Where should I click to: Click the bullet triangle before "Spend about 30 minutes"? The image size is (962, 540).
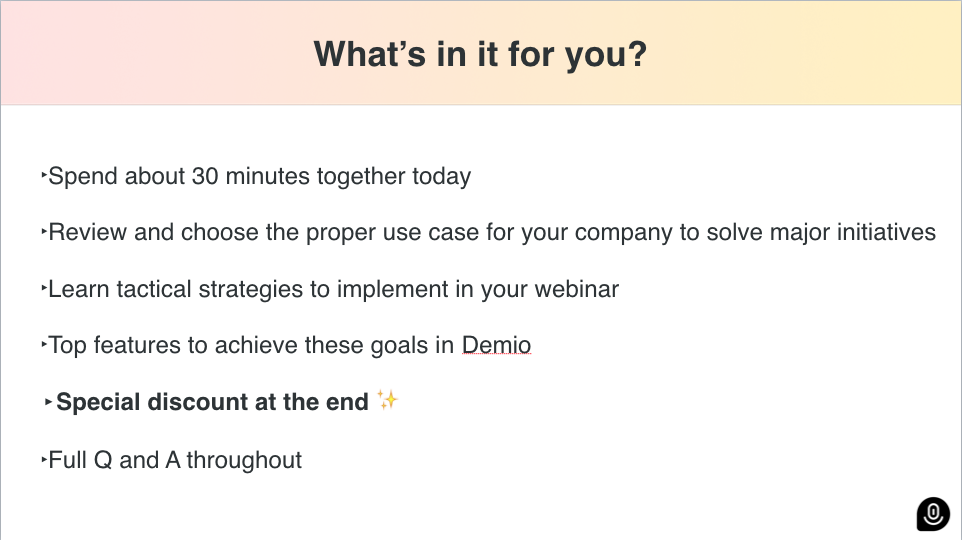click(x=44, y=176)
